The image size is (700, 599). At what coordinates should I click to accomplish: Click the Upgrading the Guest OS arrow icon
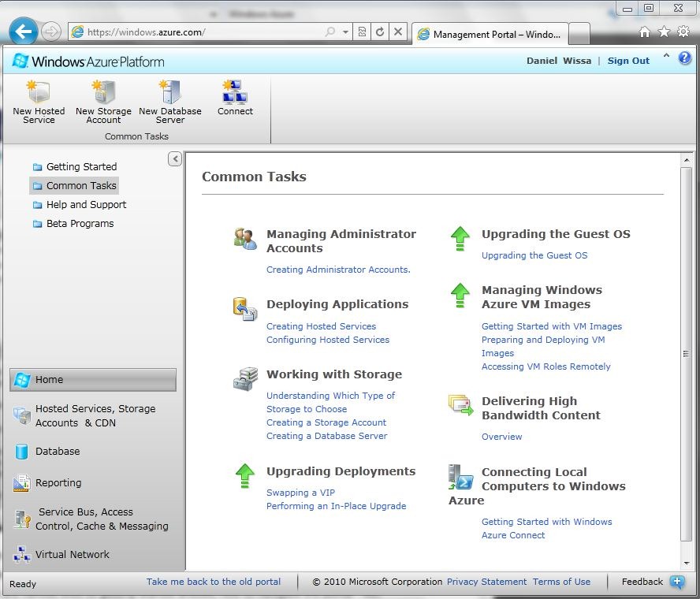460,239
